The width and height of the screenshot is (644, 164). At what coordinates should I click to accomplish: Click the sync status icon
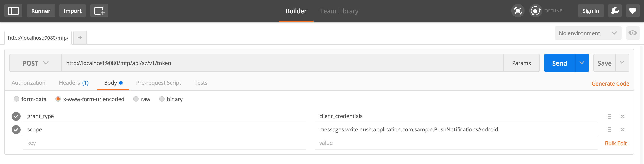click(x=535, y=11)
